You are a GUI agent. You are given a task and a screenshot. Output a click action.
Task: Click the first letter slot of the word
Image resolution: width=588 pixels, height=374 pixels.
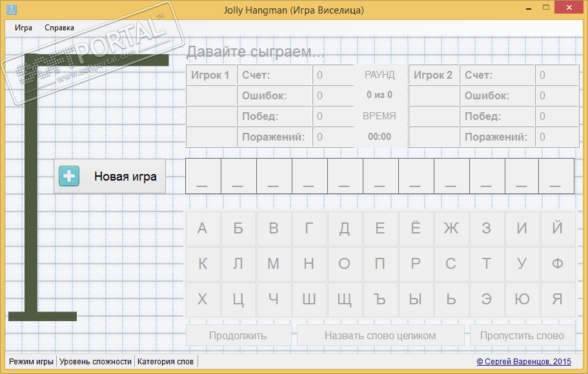203,176
